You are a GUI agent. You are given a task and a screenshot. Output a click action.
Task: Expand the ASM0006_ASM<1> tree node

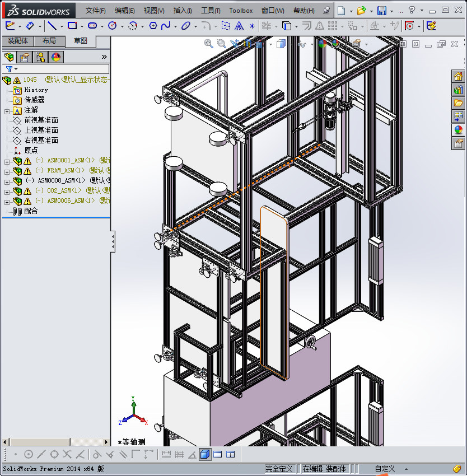pyautogui.click(x=7, y=202)
